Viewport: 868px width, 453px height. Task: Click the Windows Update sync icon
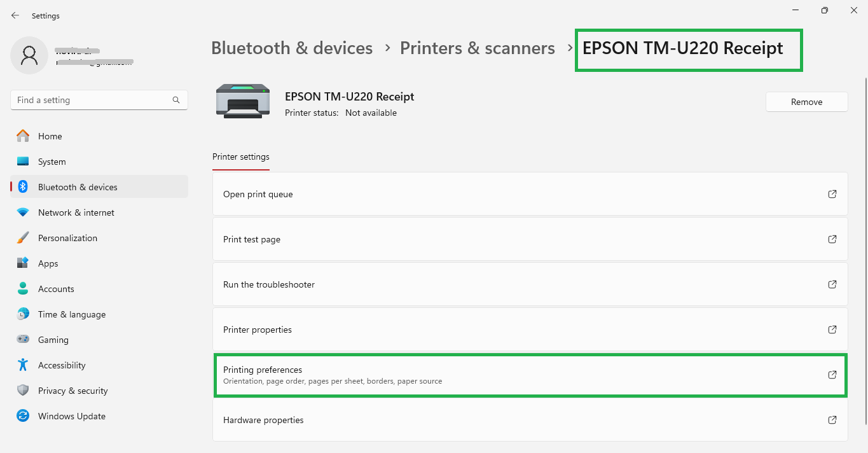coord(23,416)
